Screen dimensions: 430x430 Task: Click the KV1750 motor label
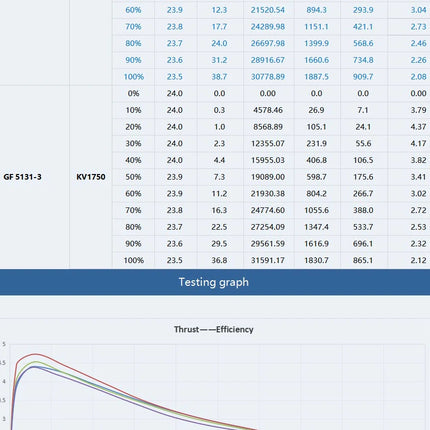point(91,177)
